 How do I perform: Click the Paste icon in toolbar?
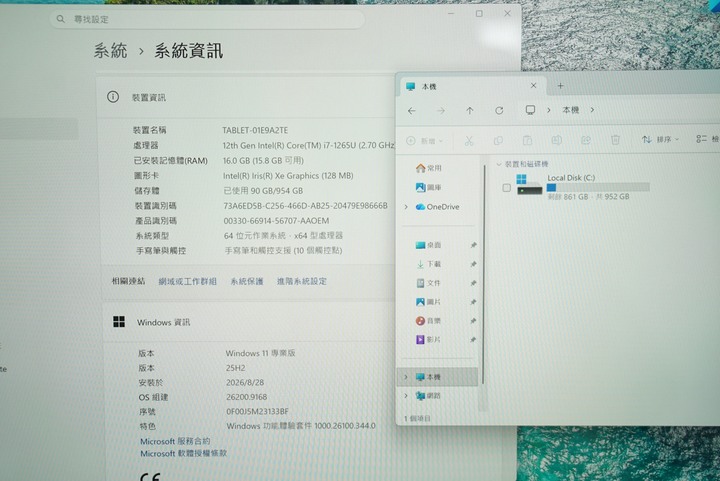[528, 140]
